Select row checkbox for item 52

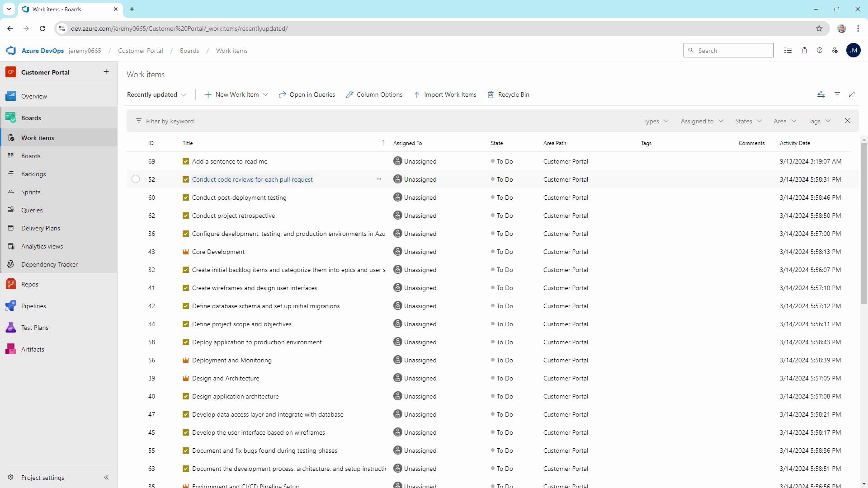(136, 179)
